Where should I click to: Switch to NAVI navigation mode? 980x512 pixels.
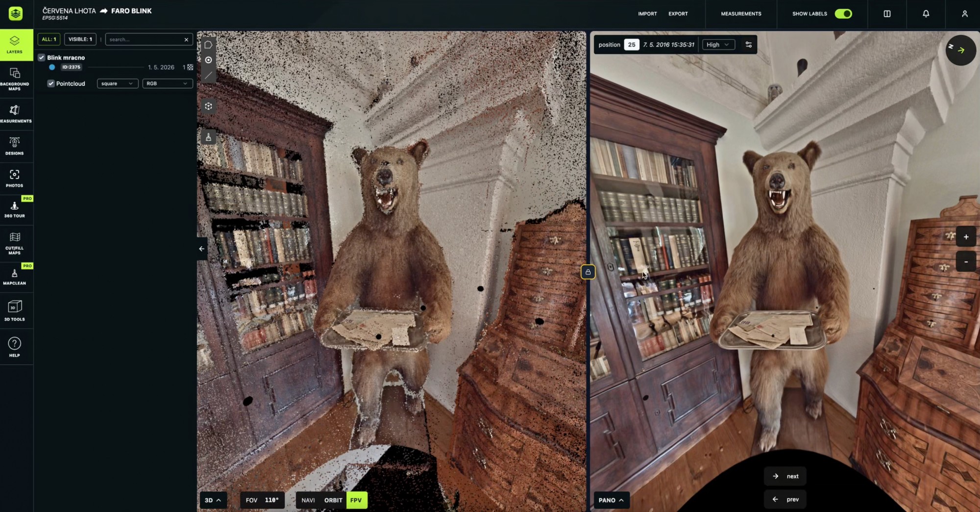(308, 500)
